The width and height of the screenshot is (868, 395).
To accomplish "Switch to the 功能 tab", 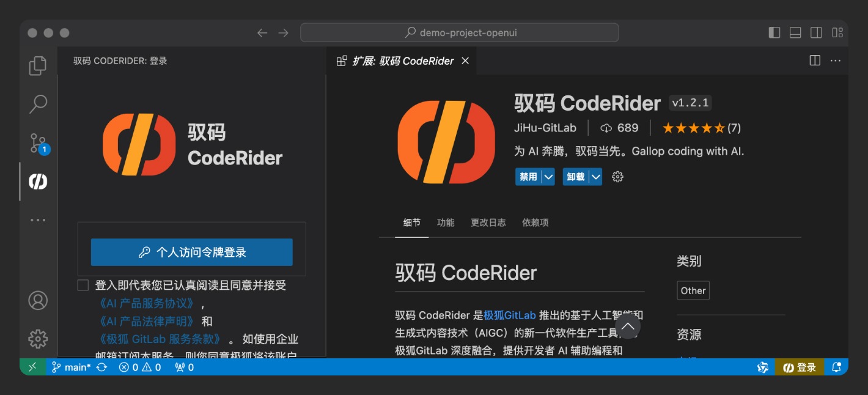I will (x=446, y=223).
